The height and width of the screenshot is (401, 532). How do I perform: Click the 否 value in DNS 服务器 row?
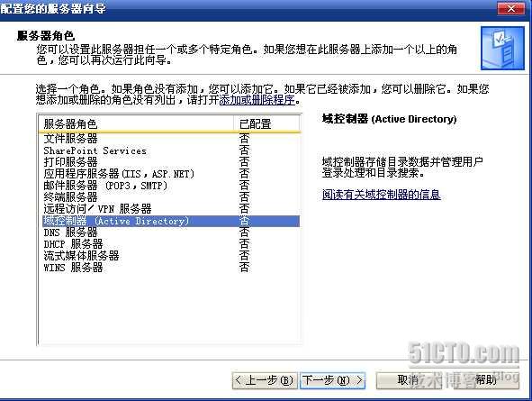[244, 232]
